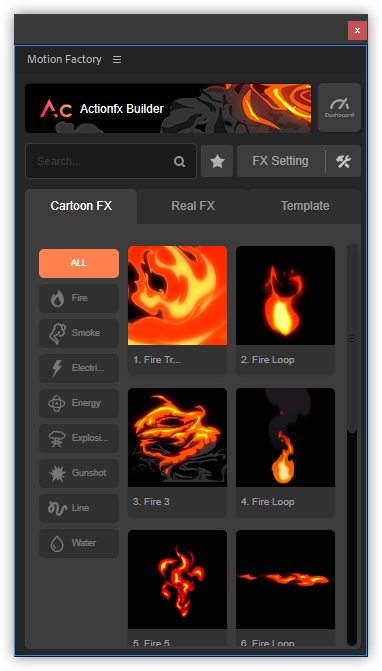382x671 pixels.
Task: Select the 6. Fire Loop thumbnail
Action: pyautogui.click(x=285, y=579)
